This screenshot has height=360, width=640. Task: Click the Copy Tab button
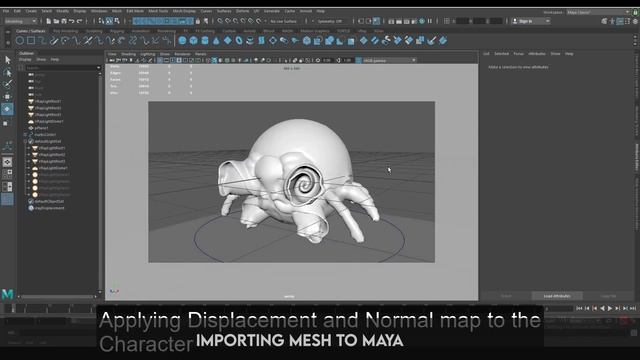[x=608, y=296]
